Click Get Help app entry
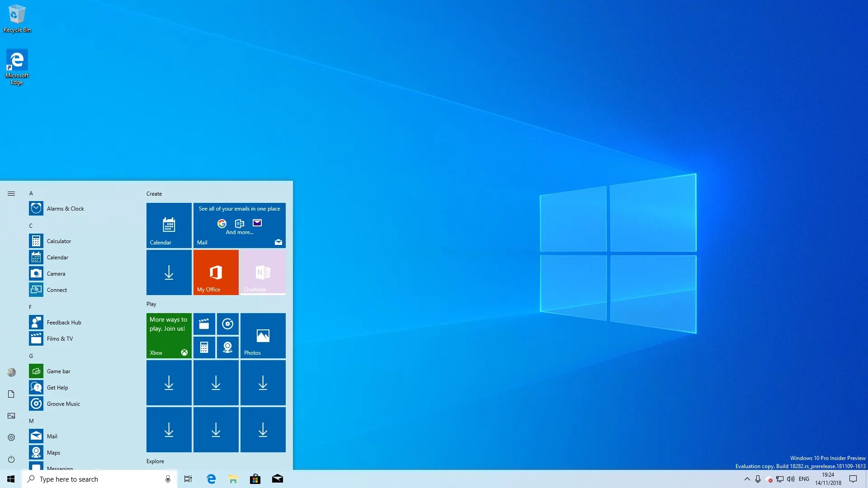Screen dimensions: 868x488 point(57,387)
